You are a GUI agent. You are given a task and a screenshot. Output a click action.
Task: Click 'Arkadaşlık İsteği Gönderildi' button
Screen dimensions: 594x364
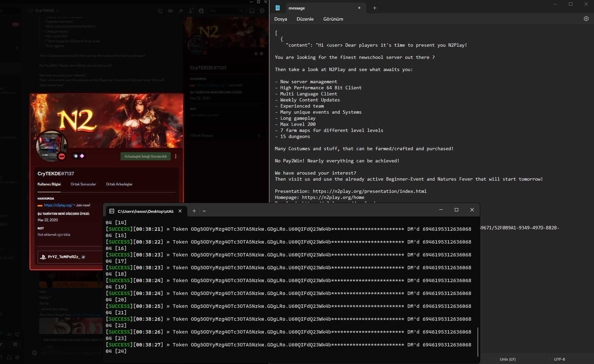click(145, 156)
